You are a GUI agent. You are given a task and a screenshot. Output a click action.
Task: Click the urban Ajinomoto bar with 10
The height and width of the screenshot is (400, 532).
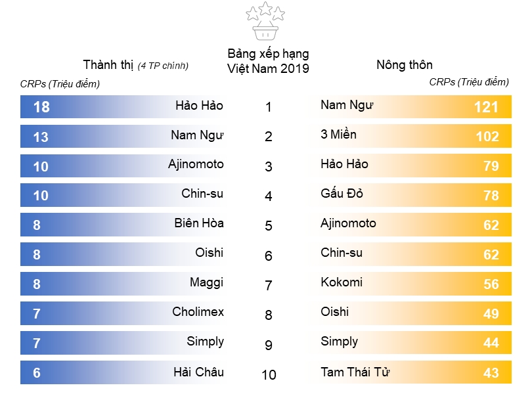click(x=123, y=166)
